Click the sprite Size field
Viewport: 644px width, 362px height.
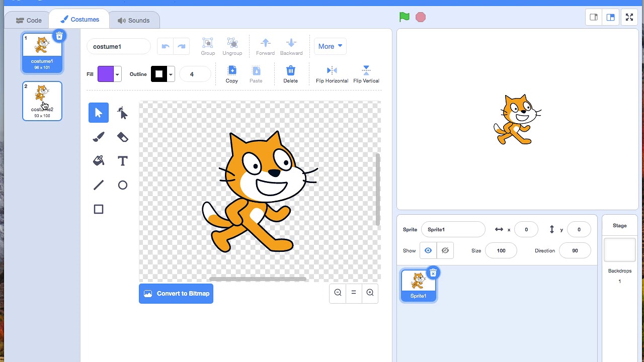click(x=501, y=250)
